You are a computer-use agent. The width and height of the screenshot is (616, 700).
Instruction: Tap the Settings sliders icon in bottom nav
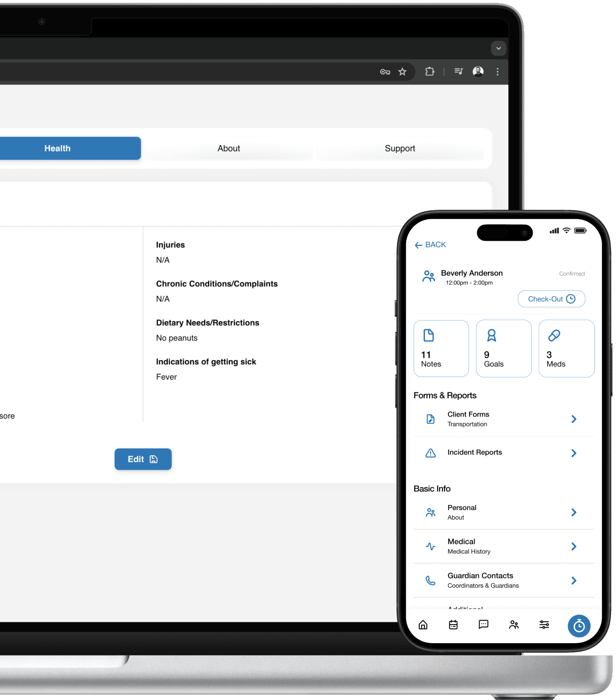point(544,625)
